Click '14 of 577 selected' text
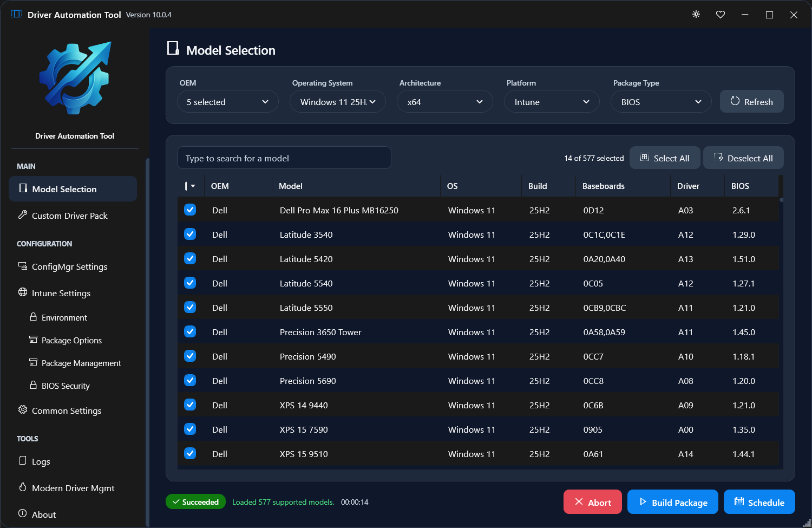Image resolution: width=812 pixels, height=528 pixels. [x=594, y=158]
